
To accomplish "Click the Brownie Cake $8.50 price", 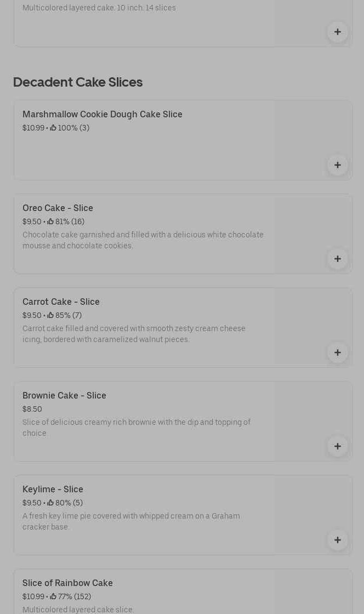I will coord(32,409).
